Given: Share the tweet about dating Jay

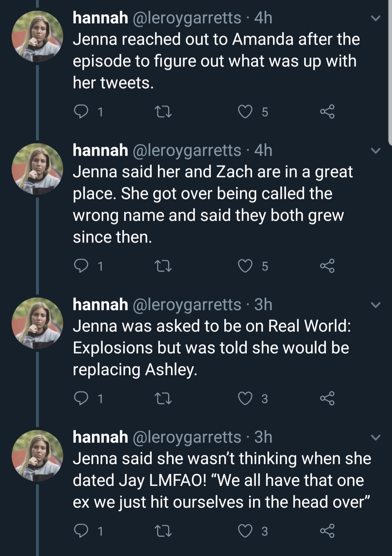Looking at the screenshot, I should coord(327,531).
